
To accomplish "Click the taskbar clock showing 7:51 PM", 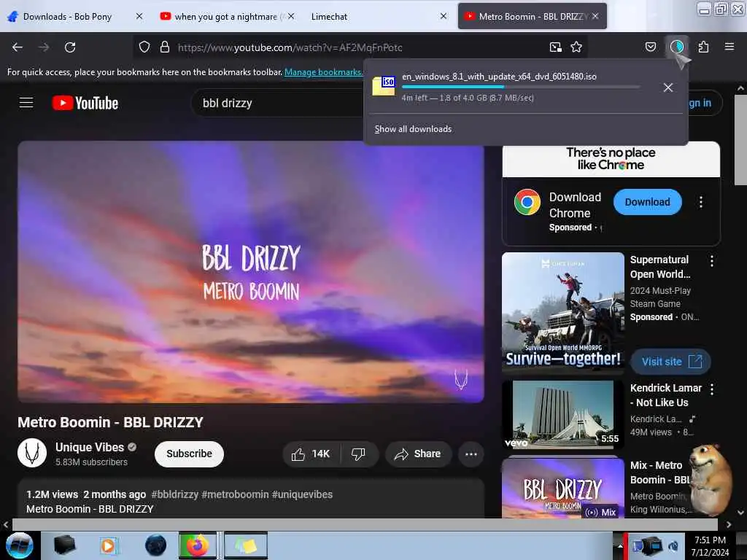I will 710,546.
